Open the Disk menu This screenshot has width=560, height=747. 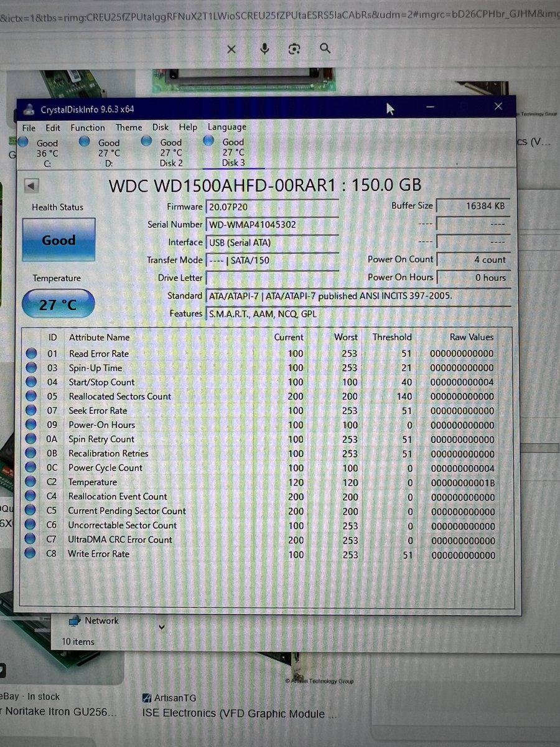point(161,127)
